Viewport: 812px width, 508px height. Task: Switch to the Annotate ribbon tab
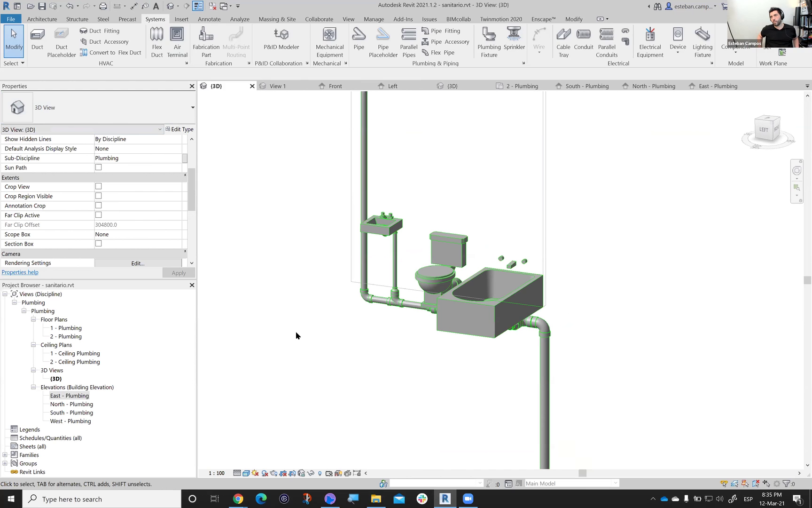(x=209, y=19)
